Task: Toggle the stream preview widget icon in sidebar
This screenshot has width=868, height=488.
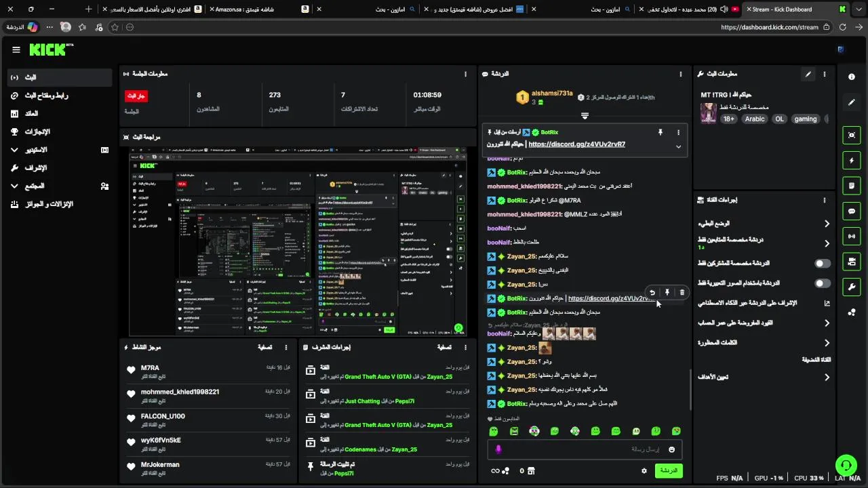Action: click(852, 135)
